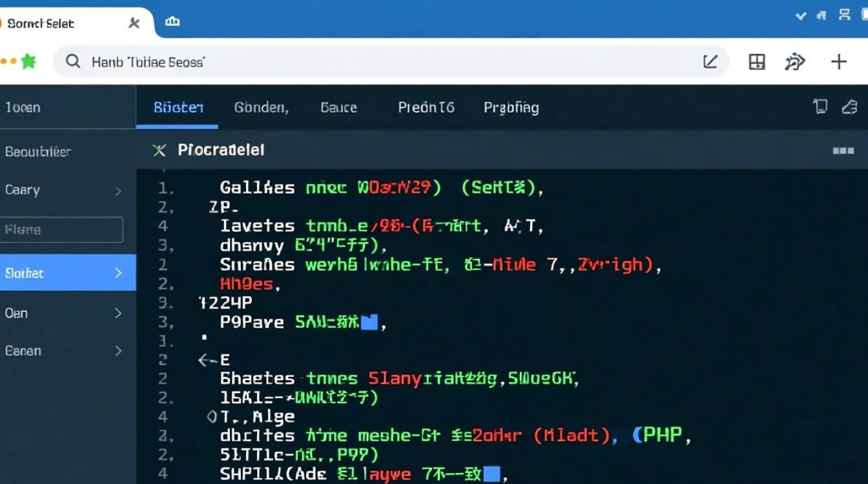The height and width of the screenshot is (484, 868).
Task: Select the Preon16 tab
Action: [426, 107]
